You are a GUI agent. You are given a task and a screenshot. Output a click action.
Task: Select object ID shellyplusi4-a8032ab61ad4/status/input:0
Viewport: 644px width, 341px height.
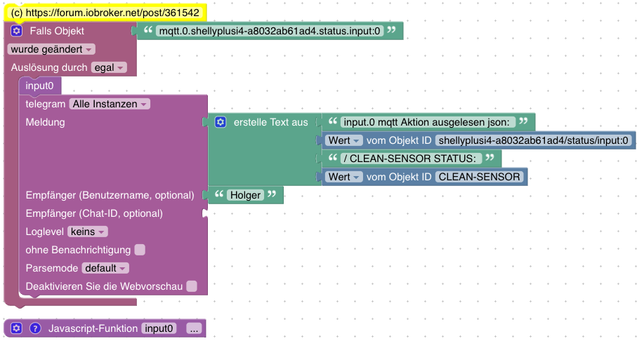coord(533,140)
